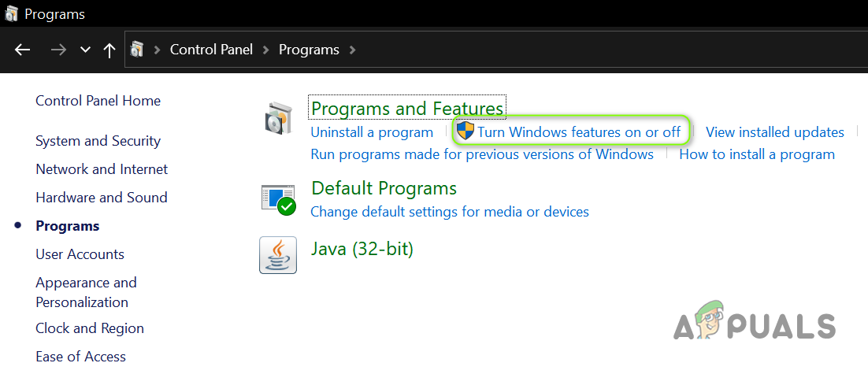
Task: Click the Default Programs icon
Action: point(277,199)
